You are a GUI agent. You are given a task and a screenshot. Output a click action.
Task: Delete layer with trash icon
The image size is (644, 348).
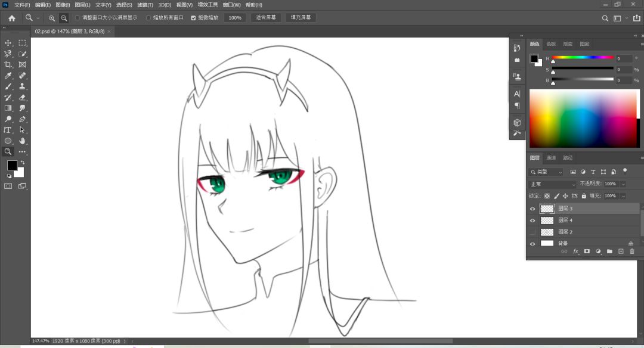(632, 251)
